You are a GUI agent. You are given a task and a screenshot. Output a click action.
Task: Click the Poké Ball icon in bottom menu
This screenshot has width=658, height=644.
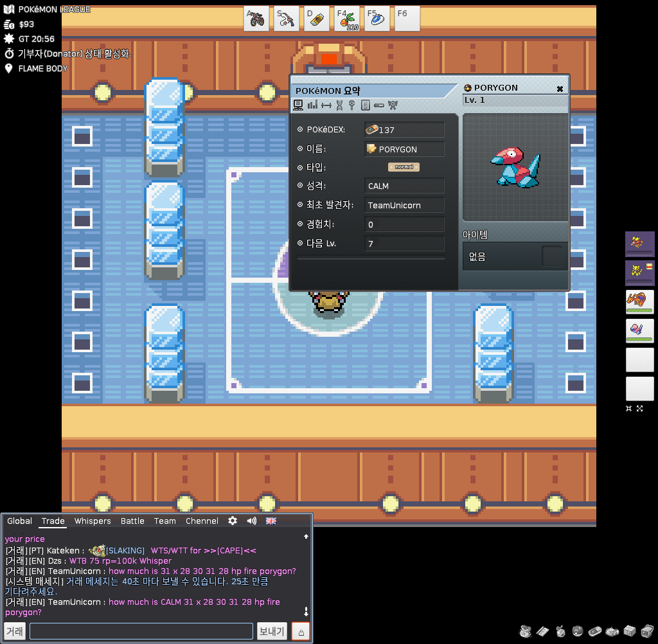(578, 631)
